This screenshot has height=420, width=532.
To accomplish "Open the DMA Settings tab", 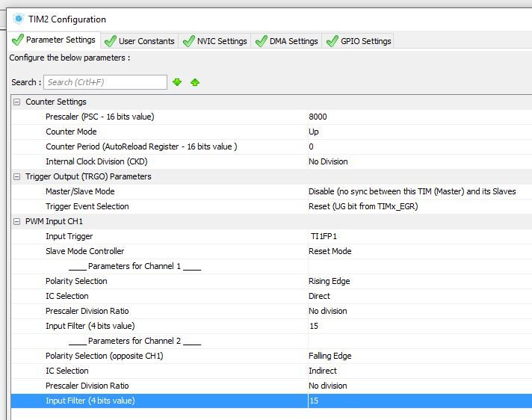I will [x=287, y=41].
